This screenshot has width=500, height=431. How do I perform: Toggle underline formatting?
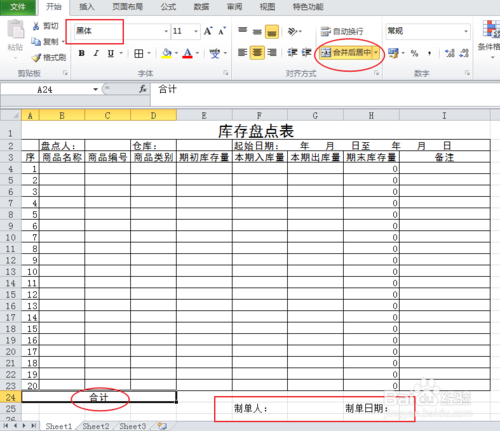point(111,53)
